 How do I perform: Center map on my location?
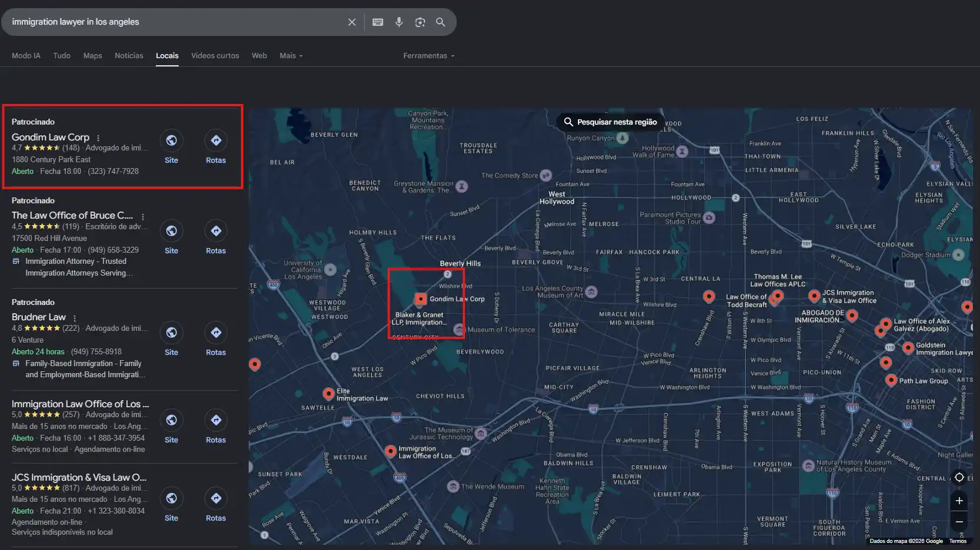959,477
